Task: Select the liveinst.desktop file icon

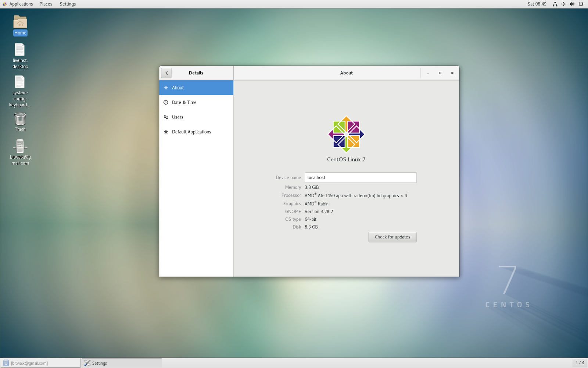Action: [20, 56]
